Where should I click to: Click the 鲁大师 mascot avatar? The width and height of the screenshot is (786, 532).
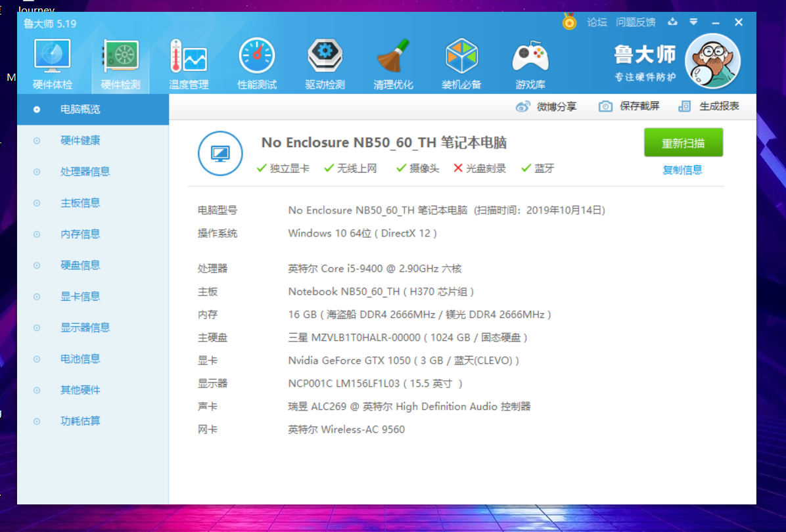pyautogui.click(x=712, y=61)
